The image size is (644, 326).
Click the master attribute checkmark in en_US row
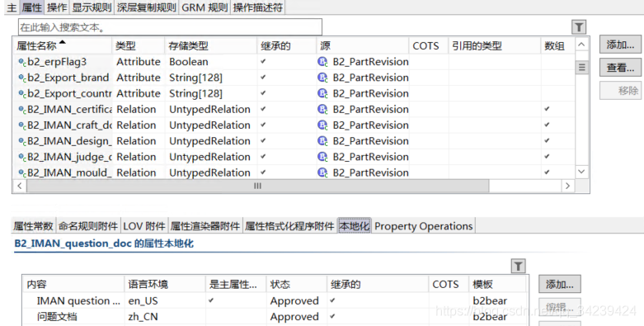pyautogui.click(x=211, y=300)
